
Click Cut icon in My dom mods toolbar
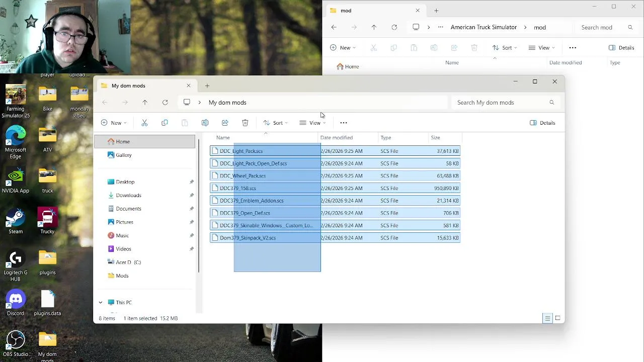click(144, 123)
